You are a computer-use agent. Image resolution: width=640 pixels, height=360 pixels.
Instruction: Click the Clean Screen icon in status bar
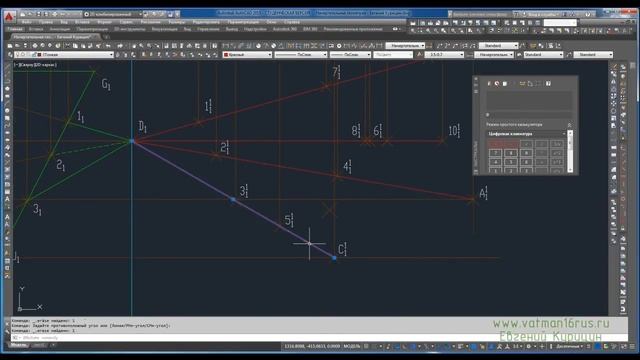(x=625, y=347)
